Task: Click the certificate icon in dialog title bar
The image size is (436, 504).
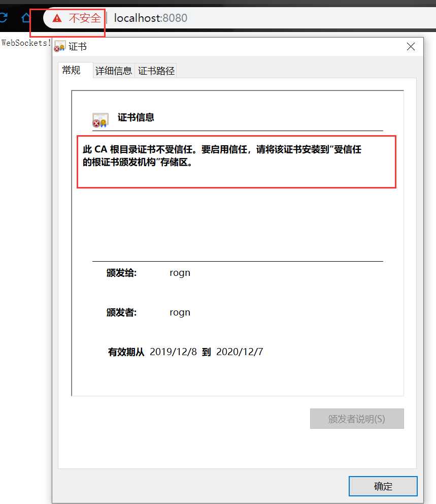Action: [x=60, y=46]
